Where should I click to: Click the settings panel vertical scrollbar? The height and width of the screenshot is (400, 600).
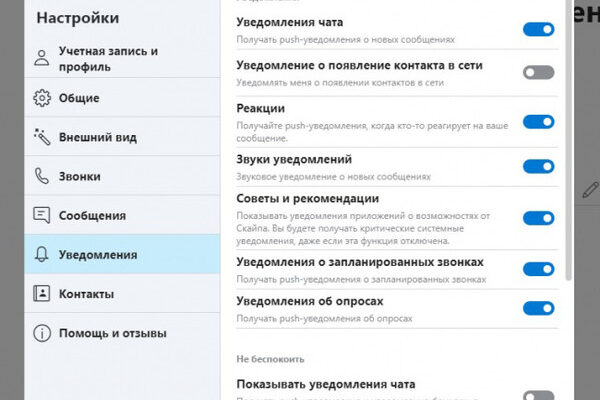pos(569,138)
